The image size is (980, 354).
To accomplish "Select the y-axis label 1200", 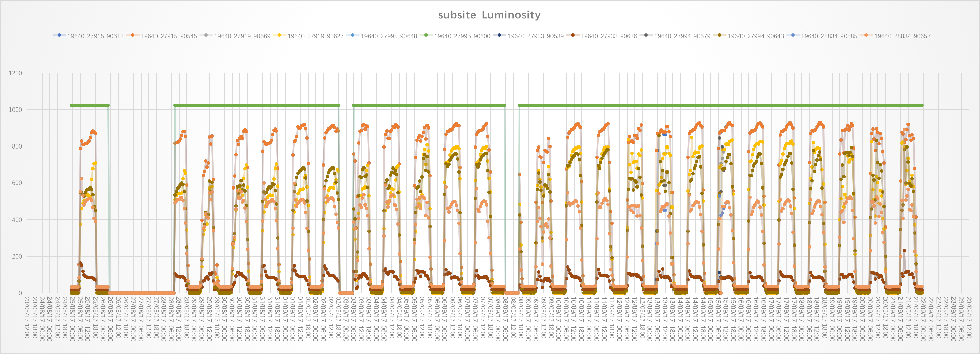I will (x=15, y=73).
